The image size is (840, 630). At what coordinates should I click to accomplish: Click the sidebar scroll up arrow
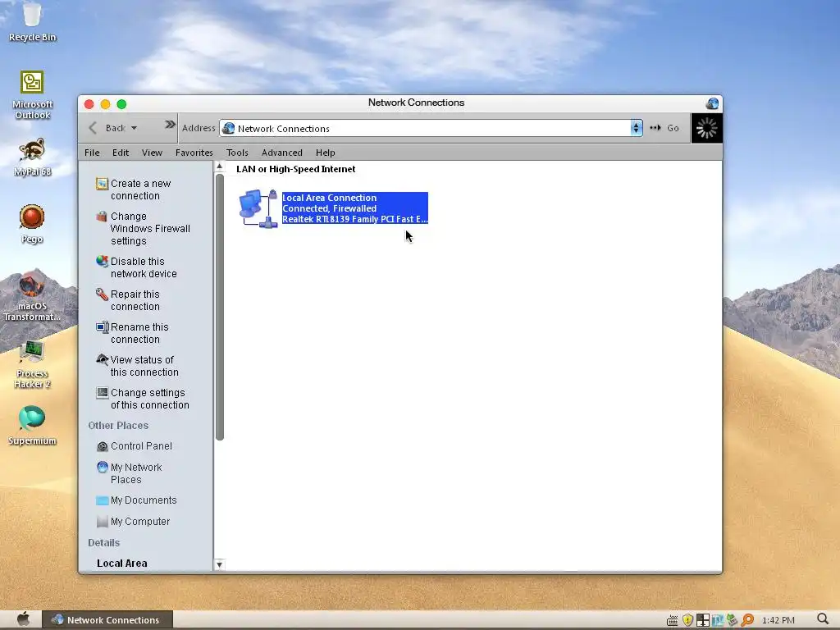[x=219, y=167]
